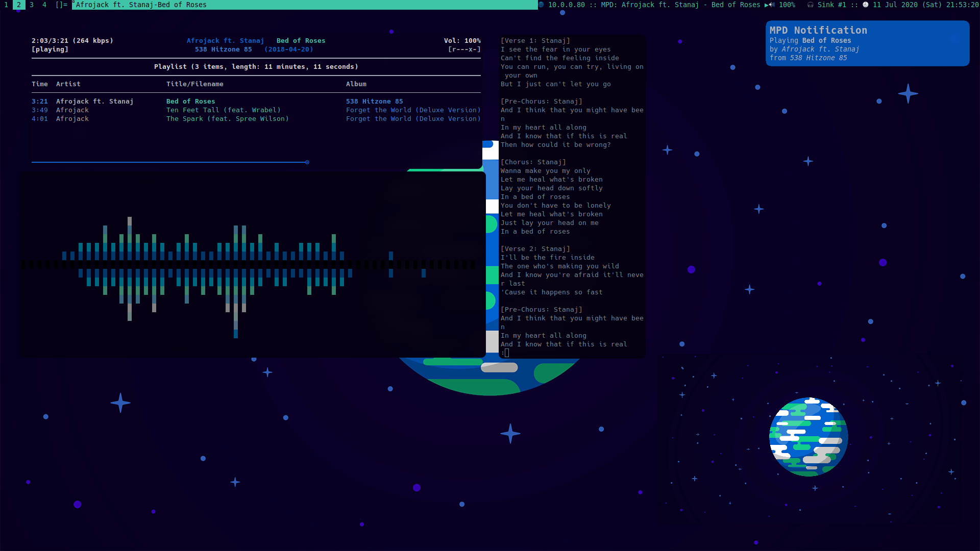Click the Album column header

[x=356, y=84]
